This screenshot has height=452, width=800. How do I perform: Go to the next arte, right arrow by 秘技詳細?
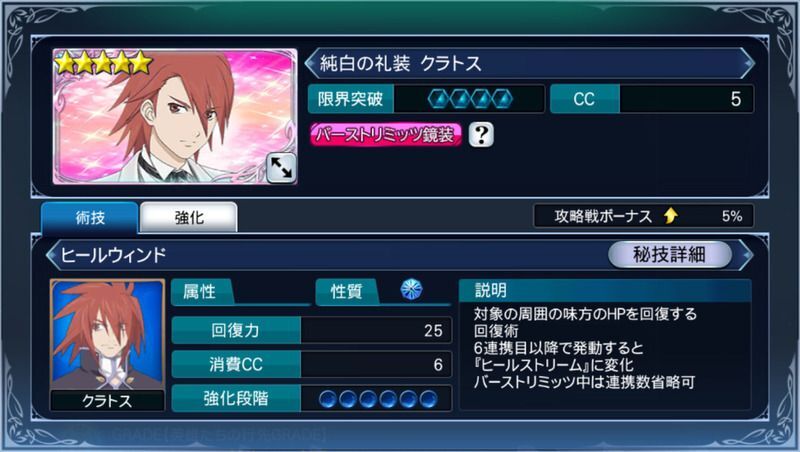(747, 255)
